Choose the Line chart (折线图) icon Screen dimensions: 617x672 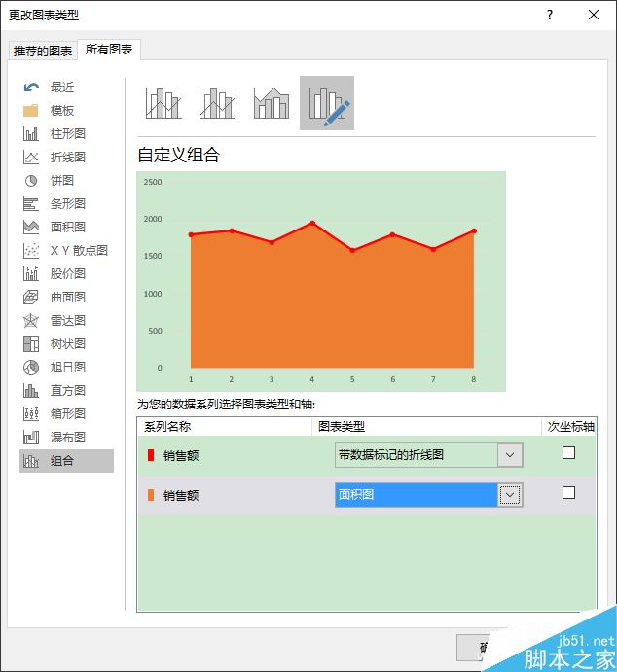pyautogui.click(x=31, y=158)
